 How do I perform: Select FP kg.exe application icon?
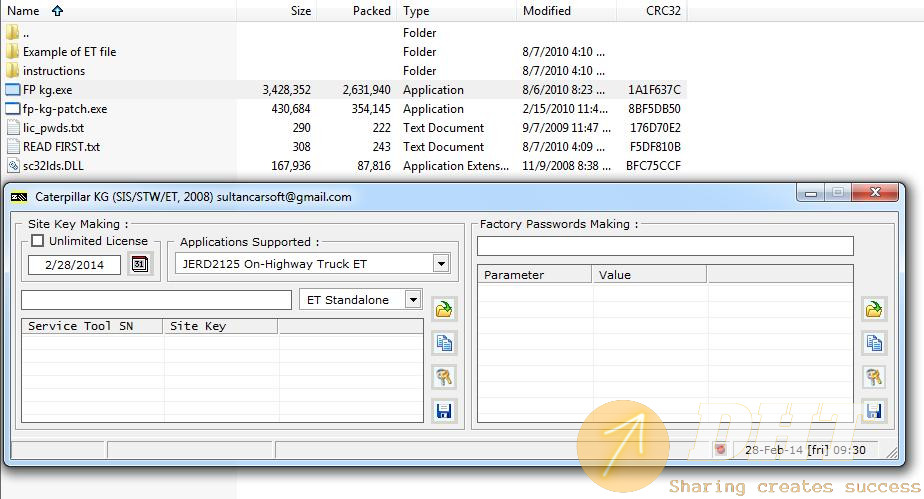click(x=12, y=90)
